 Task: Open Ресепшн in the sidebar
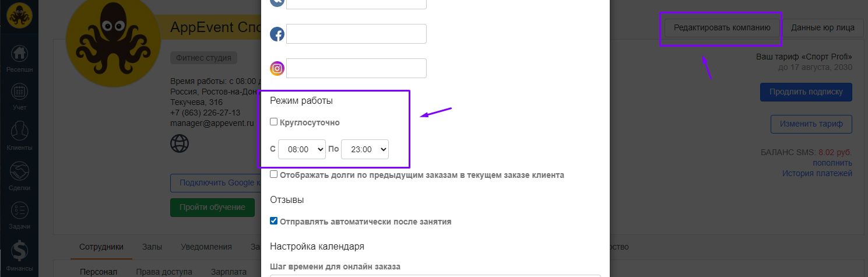tap(19, 57)
